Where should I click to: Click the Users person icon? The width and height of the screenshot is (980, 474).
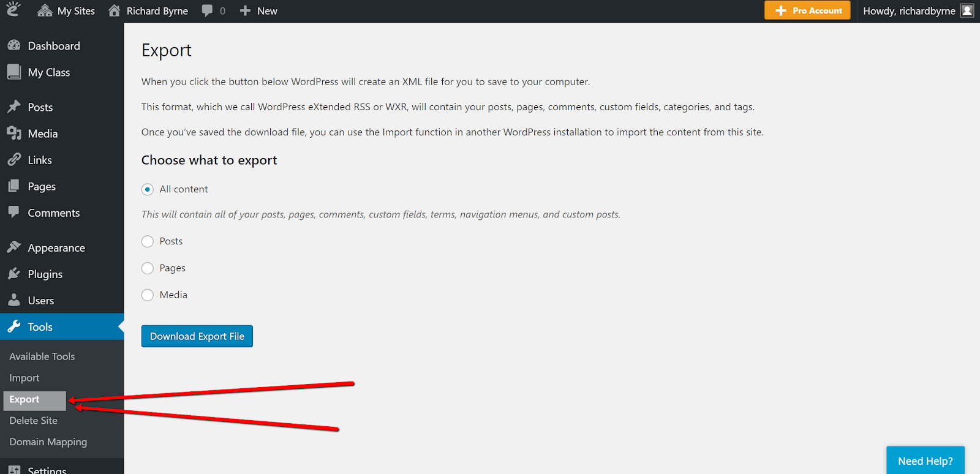tap(14, 300)
